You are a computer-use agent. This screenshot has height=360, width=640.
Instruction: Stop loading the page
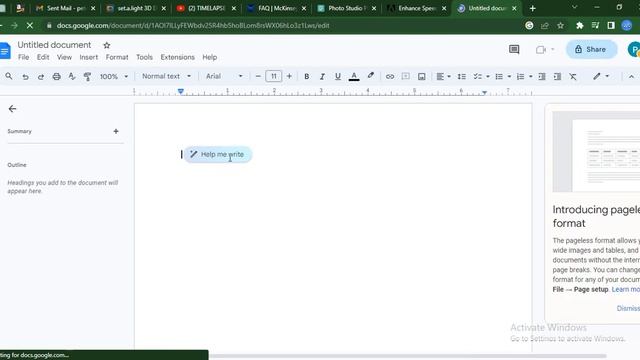tap(30, 25)
